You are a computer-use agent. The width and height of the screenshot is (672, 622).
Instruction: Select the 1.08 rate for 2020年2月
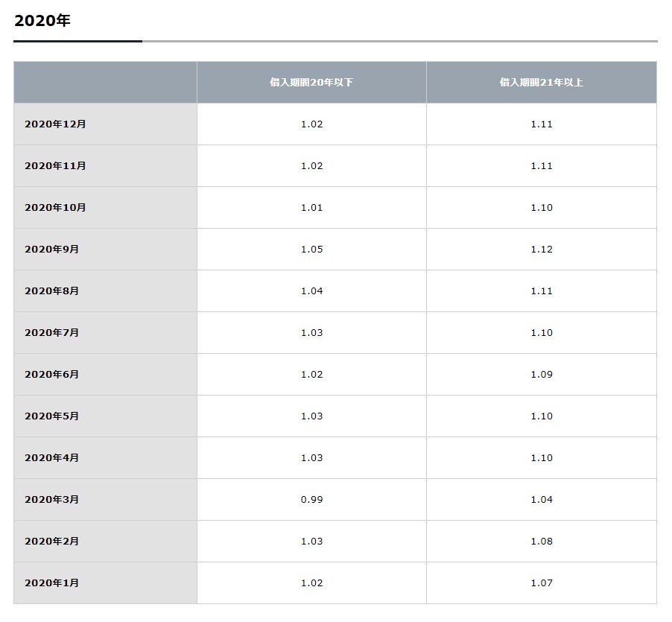(x=542, y=541)
